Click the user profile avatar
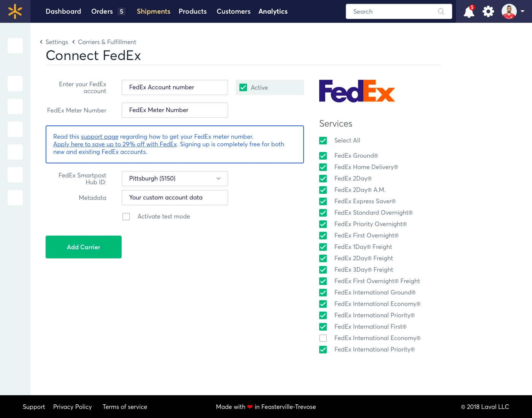The image size is (532, 418). coord(509,11)
